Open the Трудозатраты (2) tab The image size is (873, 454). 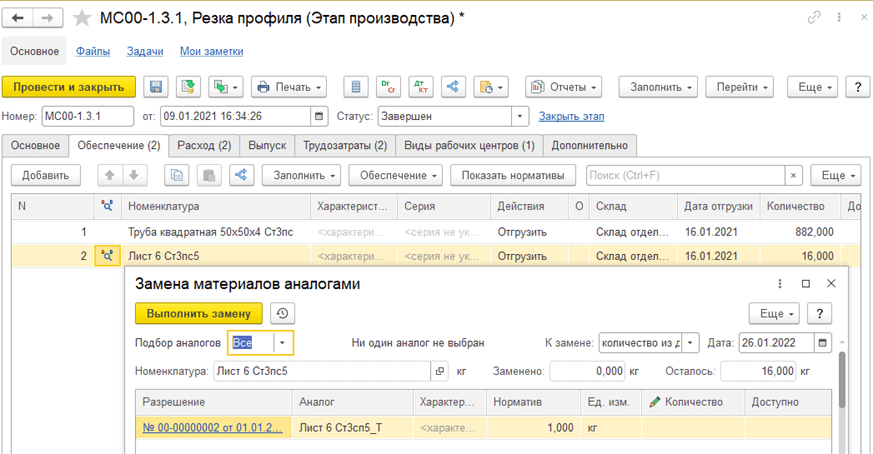click(345, 145)
